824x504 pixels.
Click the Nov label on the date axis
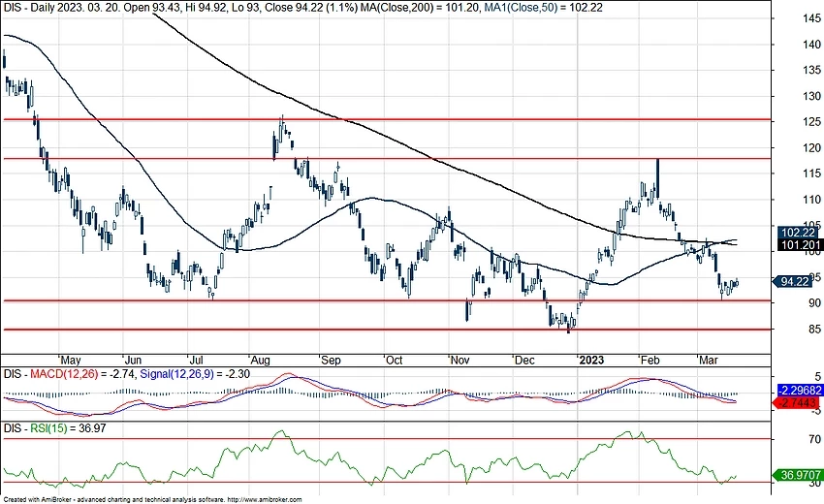(x=460, y=361)
